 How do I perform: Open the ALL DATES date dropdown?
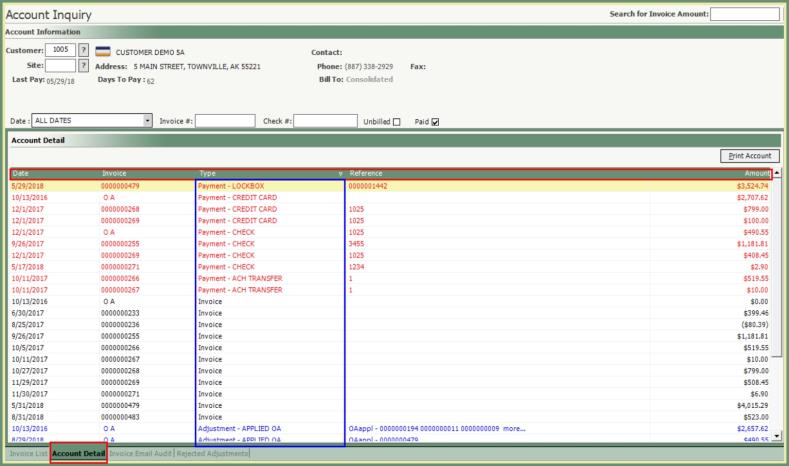[147, 121]
